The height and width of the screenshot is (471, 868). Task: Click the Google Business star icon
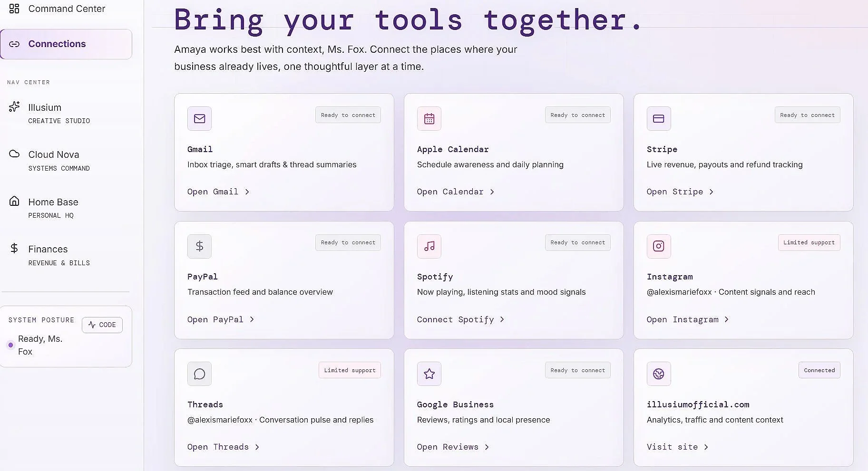429,374
